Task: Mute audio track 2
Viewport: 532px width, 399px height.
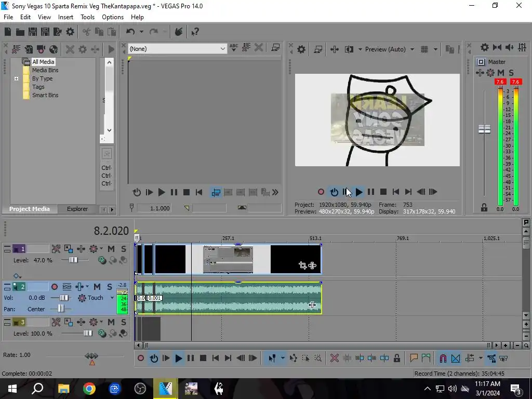Action: pos(97,287)
